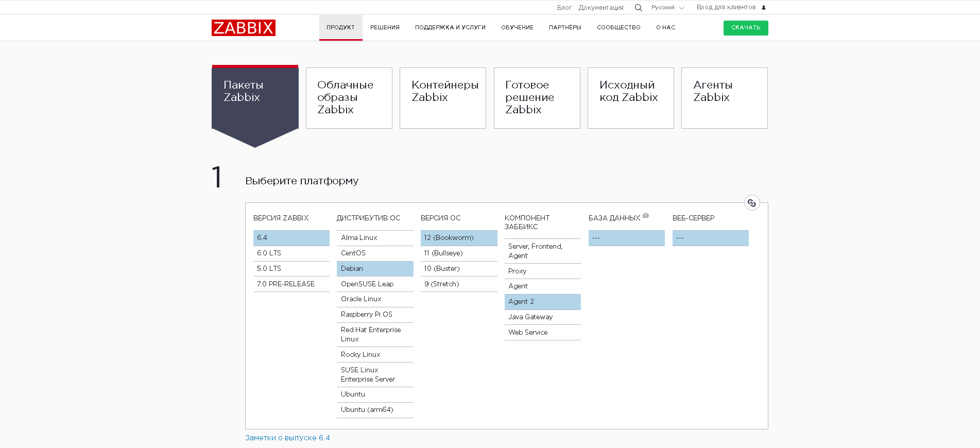
Task: Select the Контейнеры Zabbix tab
Action: [x=443, y=98]
